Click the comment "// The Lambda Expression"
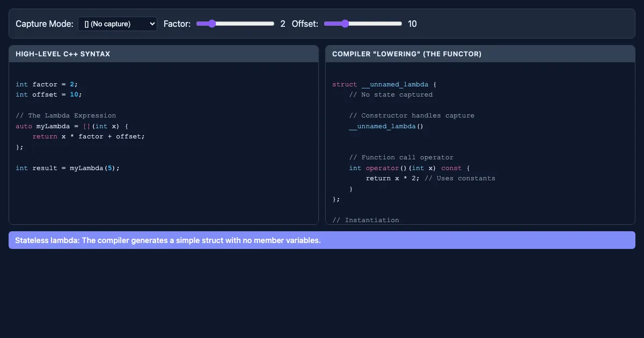Screen dimensions: 644x338 [x=65, y=115]
